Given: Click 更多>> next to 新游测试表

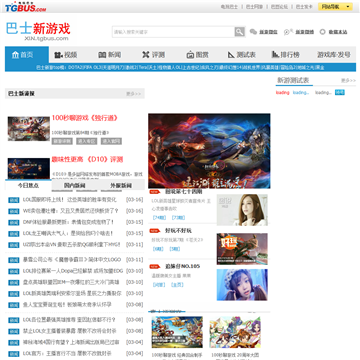Looking at the screenshot, I should pos(348,80).
